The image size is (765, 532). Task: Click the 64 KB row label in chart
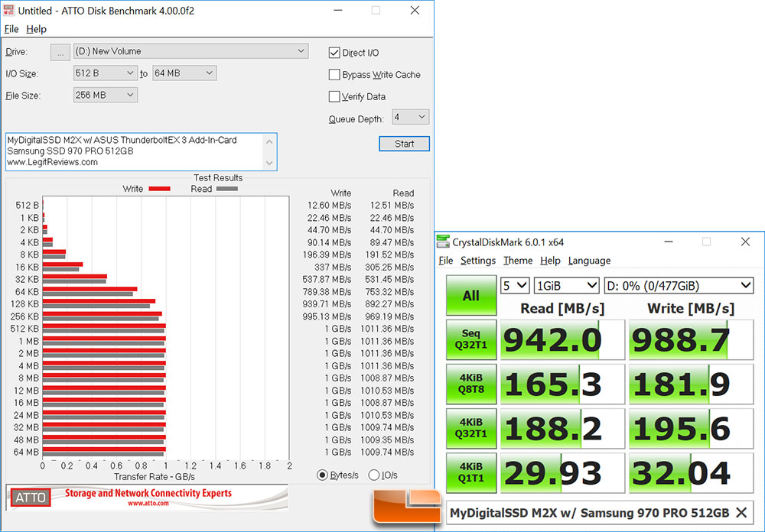point(27,291)
